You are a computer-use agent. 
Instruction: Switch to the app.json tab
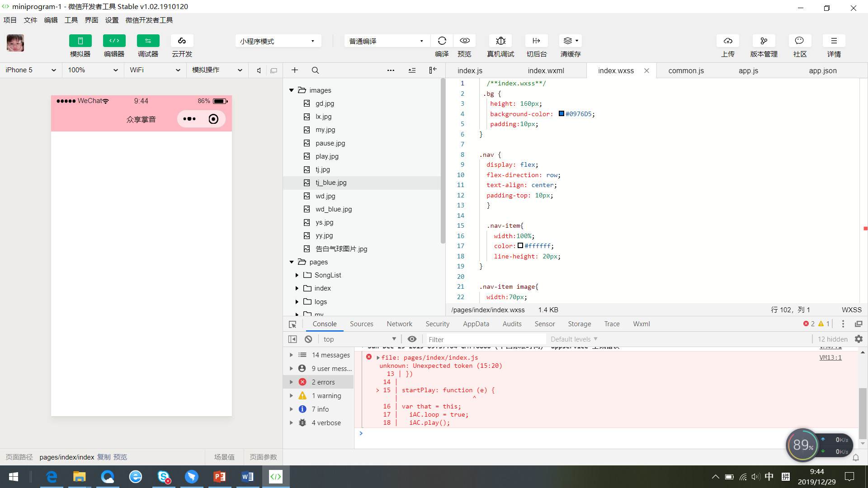click(822, 70)
